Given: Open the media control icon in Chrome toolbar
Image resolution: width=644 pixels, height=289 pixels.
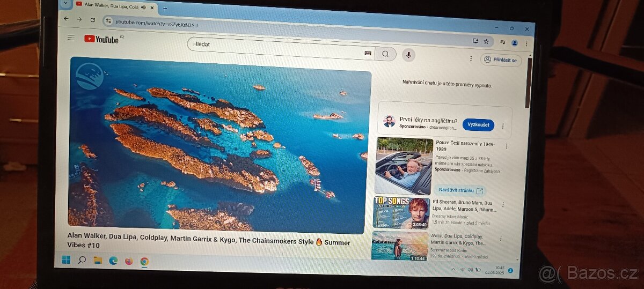Looking at the screenshot, I should pos(503,42).
